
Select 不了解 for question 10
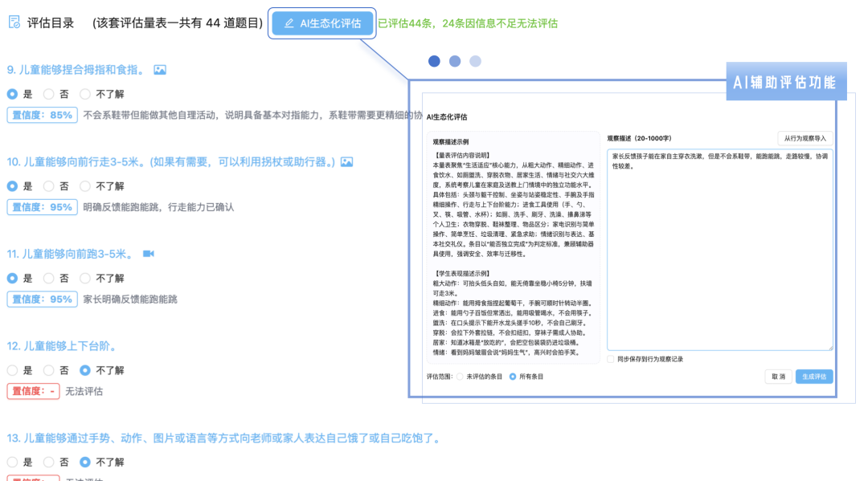click(84, 186)
